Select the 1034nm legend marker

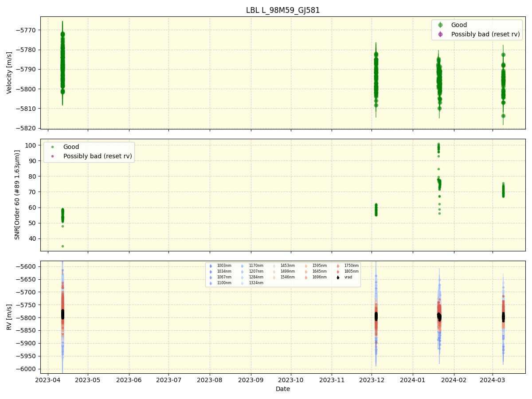coord(211,272)
